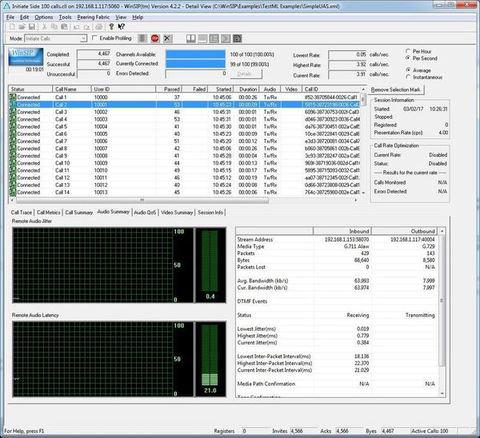The image size is (480, 438).
Task: Click the Help question mark icon
Action: tap(111, 27)
